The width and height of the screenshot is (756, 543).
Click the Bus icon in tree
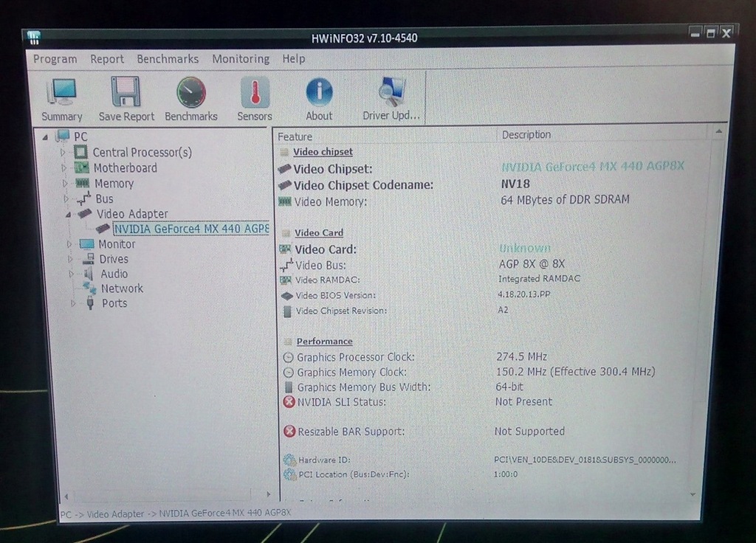pyautogui.click(x=84, y=198)
